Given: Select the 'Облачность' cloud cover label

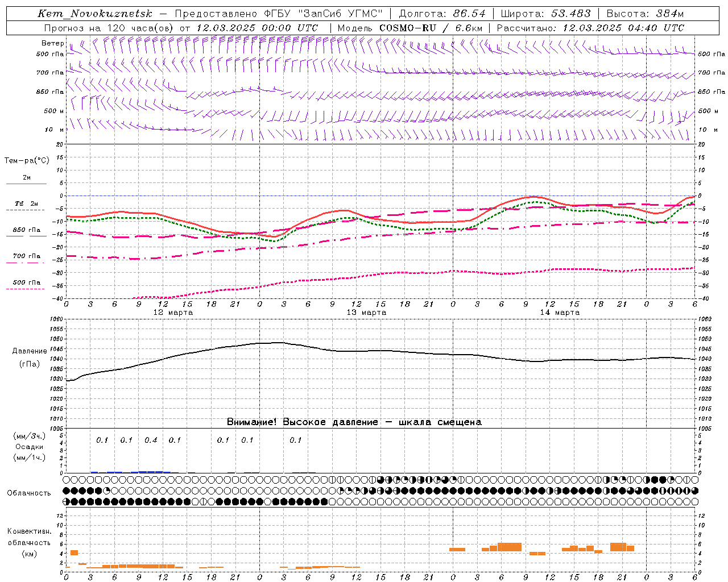Looking at the screenshot, I should click(x=29, y=493).
